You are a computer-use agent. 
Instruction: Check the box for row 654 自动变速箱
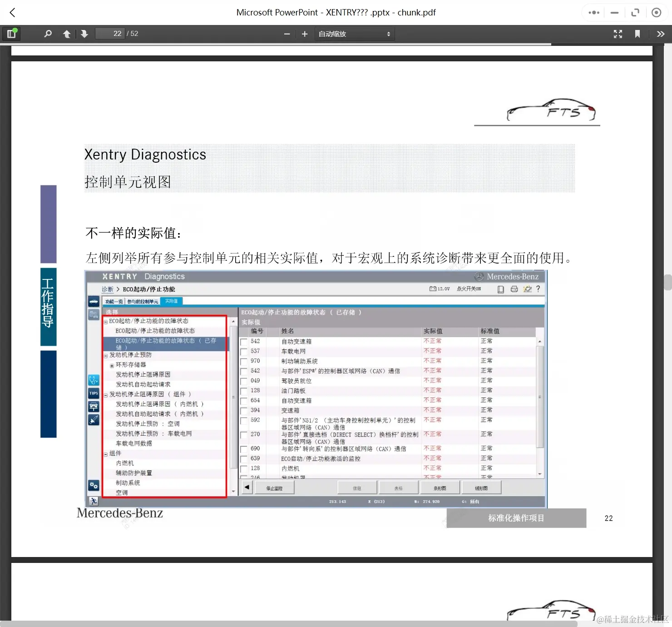click(244, 401)
